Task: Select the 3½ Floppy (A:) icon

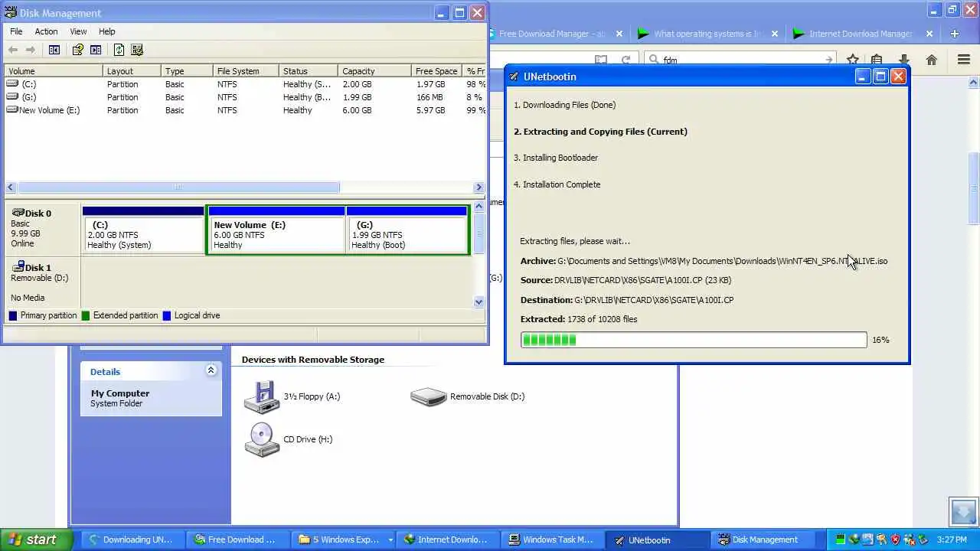Action: [x=262, y=397]
